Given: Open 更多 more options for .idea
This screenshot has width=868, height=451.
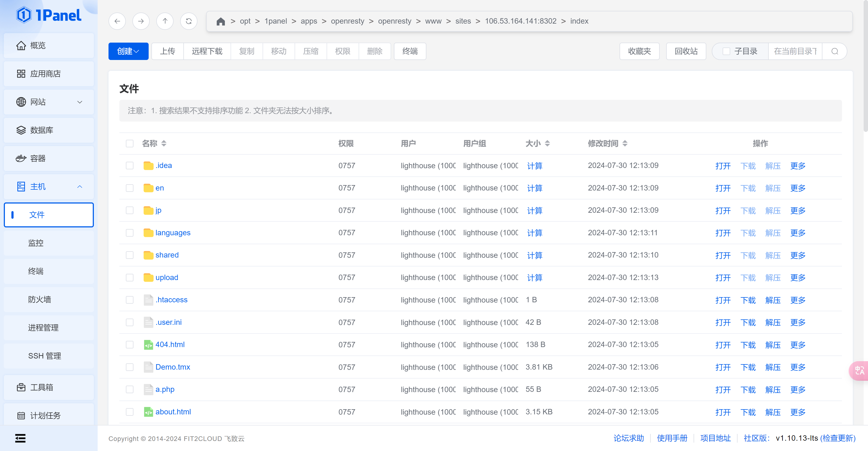Looking at the screenshot, I should coord(797,166).
